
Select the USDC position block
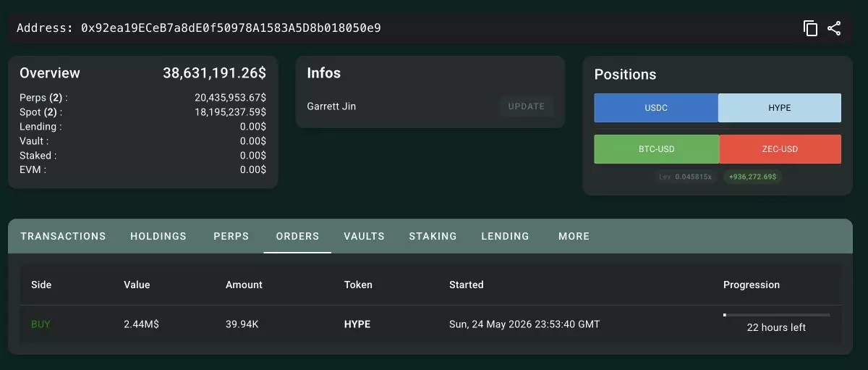point(656,108)
